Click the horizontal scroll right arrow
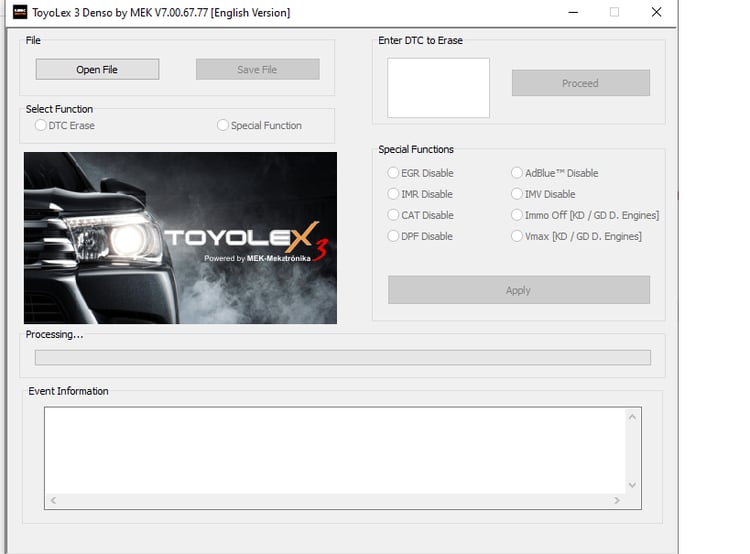 [x=617, y=500]
